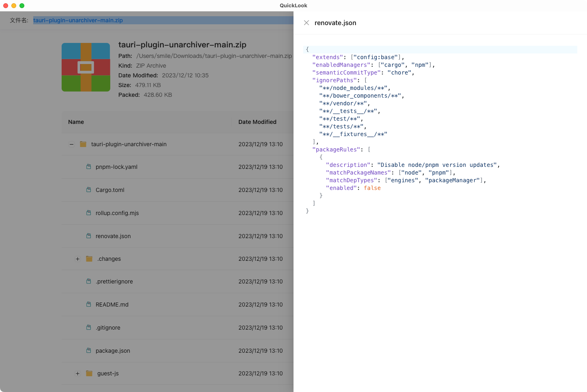
Task: Click the "matchPackageNames" line in preview
Action: pyautogui.click(x=391, y=173)
